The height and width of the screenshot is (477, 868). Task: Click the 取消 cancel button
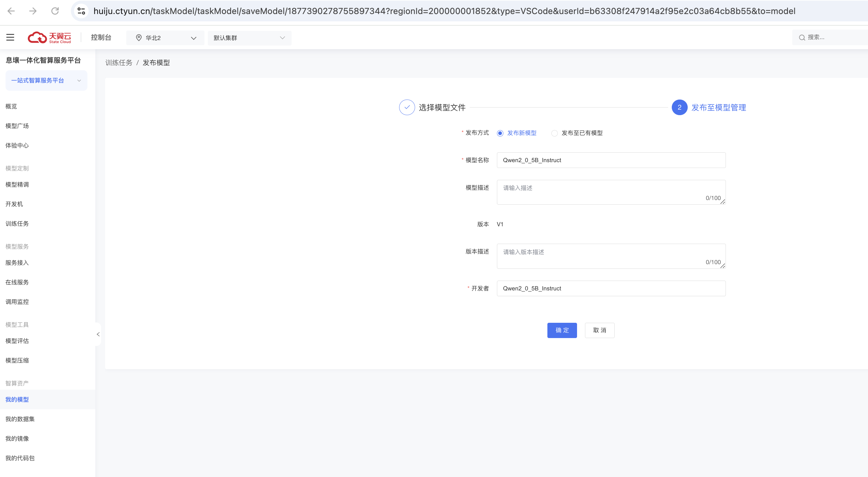point(599,330)
